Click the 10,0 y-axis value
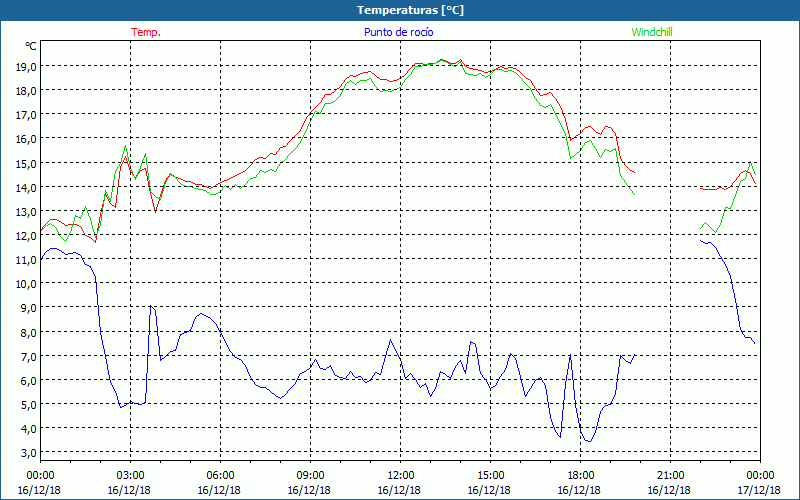Screen dimensions: 800x500 26,284
